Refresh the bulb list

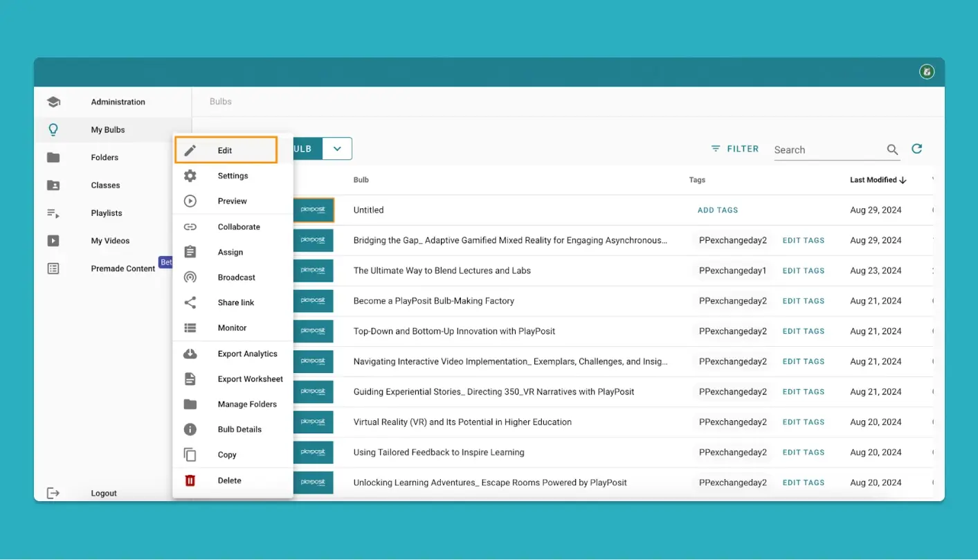coord(916,148)
